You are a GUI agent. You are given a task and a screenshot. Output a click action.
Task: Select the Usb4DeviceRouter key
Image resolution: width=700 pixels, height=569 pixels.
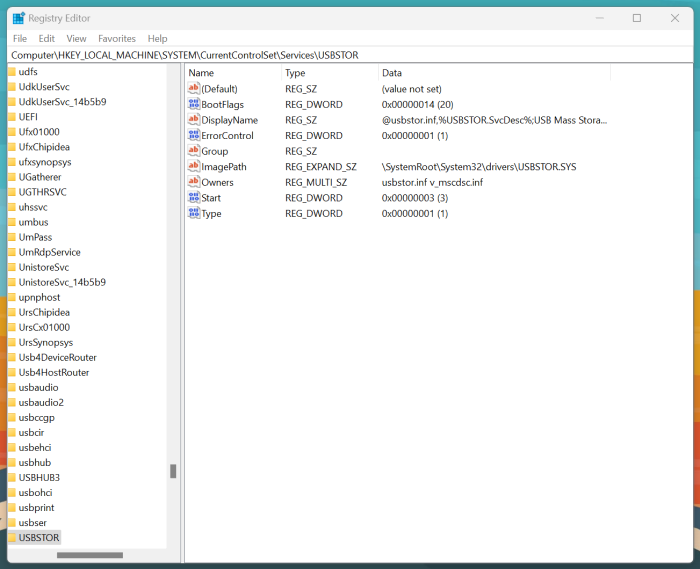click(57, 357)
